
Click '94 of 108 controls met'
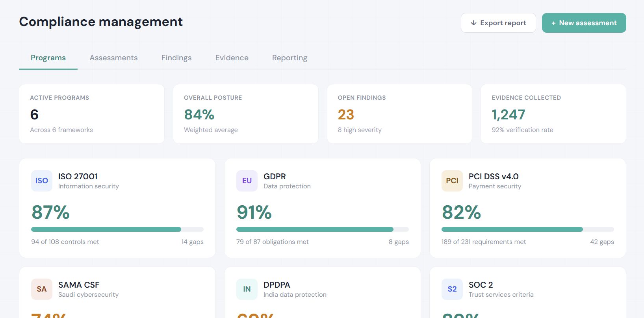pos(65,242)
